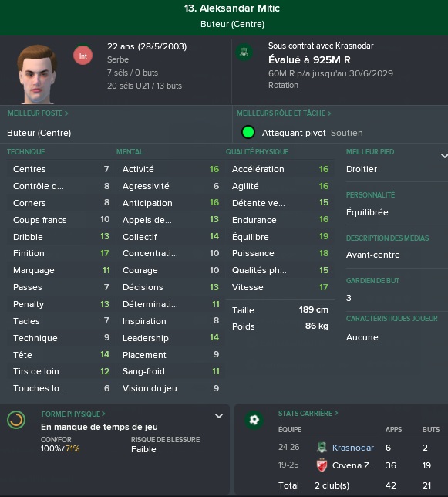The height and width of the screenshot is (497, 448).
Task: Open Meilleurs Rôle et Tâche section
Action: [x=284, y=113]
